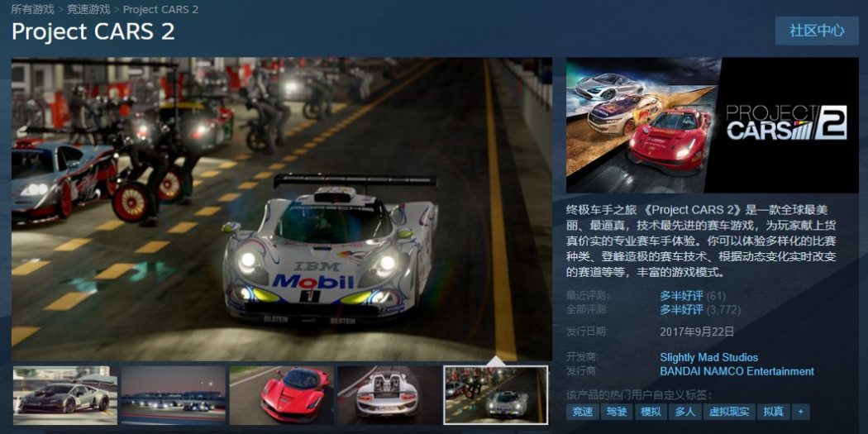The image size is (868, 434).
Task: Click the 最近评测 label
Action: (587, 296)
